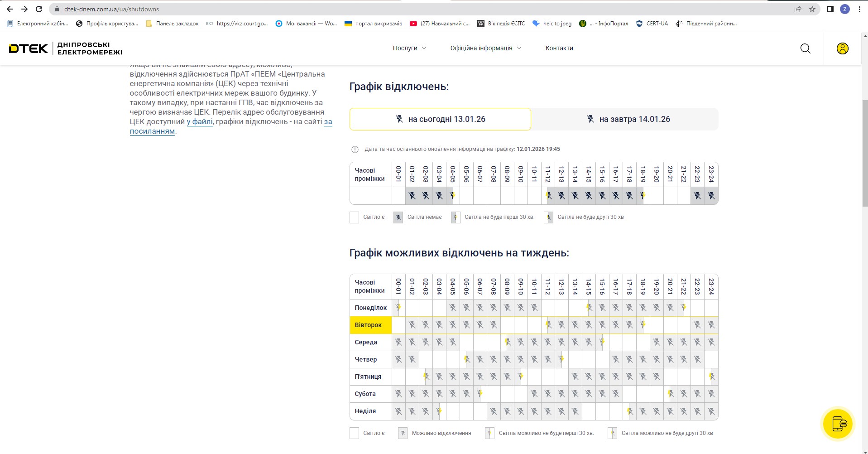Open Chrome three-dot options menu
The image size is (868, 454).
859,9
